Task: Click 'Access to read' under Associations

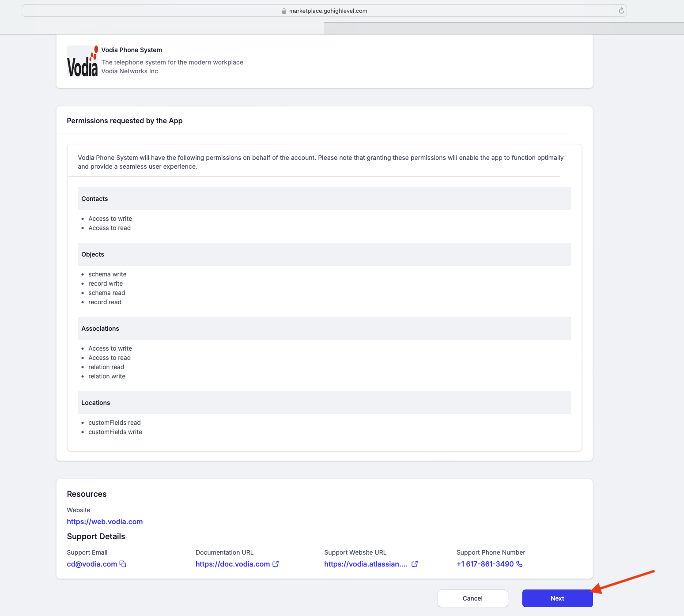Action: click(x=110, y=358)
